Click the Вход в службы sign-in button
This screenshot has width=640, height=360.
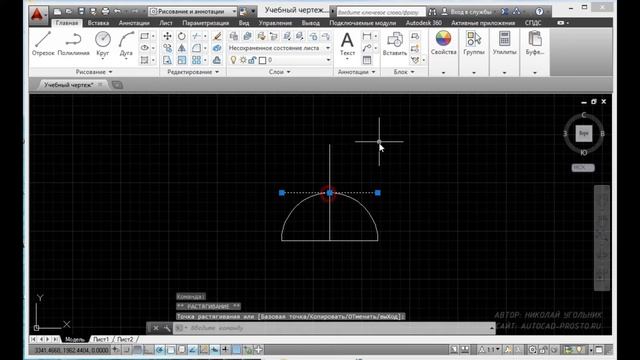pos(470,12)
